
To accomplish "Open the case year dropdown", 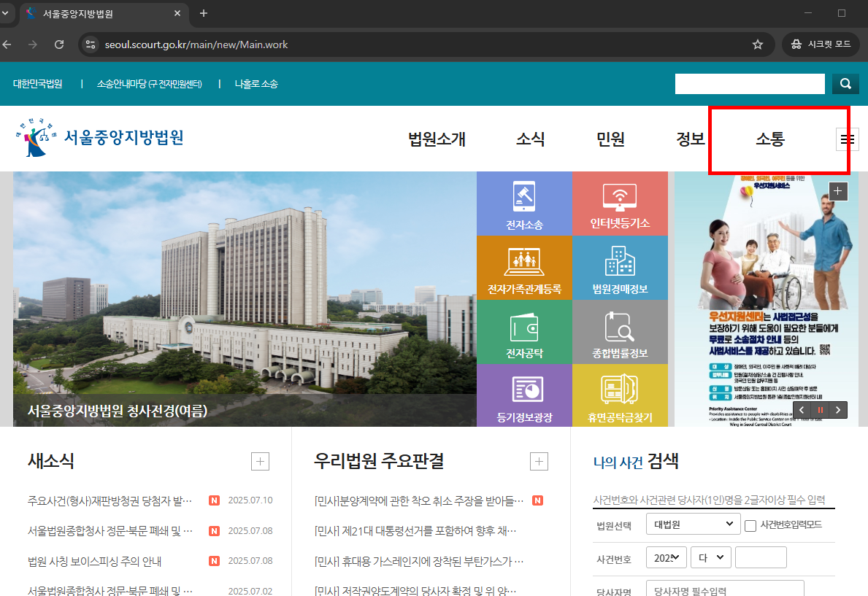I will pos(667,557).
